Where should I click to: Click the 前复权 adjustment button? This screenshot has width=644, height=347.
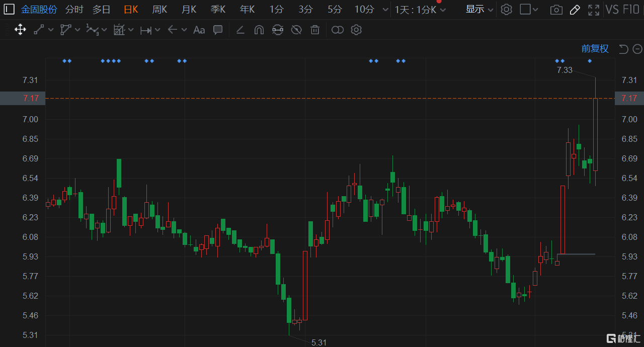(595, 49)
